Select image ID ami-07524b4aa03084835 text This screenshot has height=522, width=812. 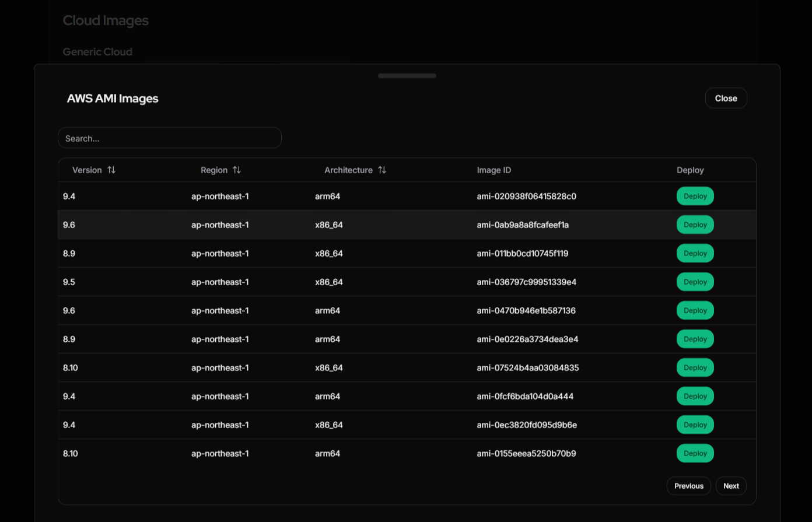click(527, 368)
